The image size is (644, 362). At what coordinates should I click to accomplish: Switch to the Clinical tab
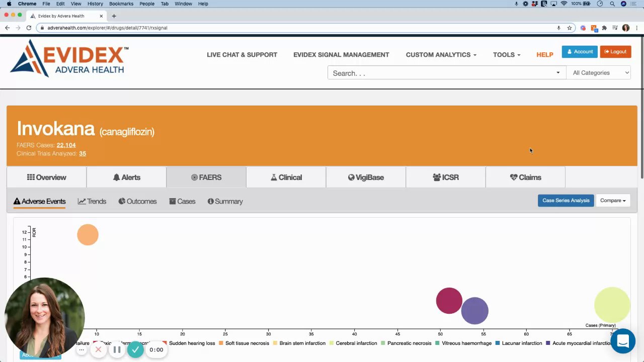click(x=286, y=177)
